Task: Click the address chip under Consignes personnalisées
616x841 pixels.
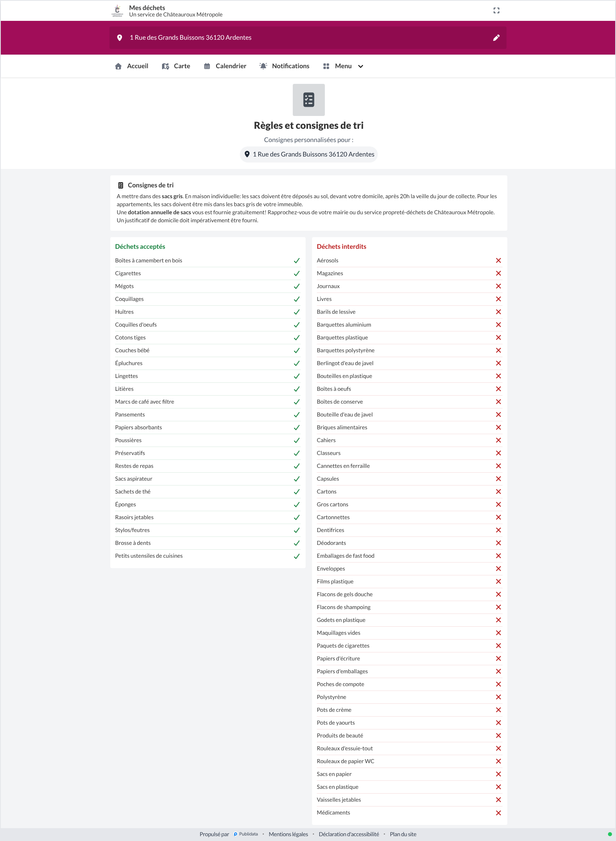Action: (x=309, y=154)
